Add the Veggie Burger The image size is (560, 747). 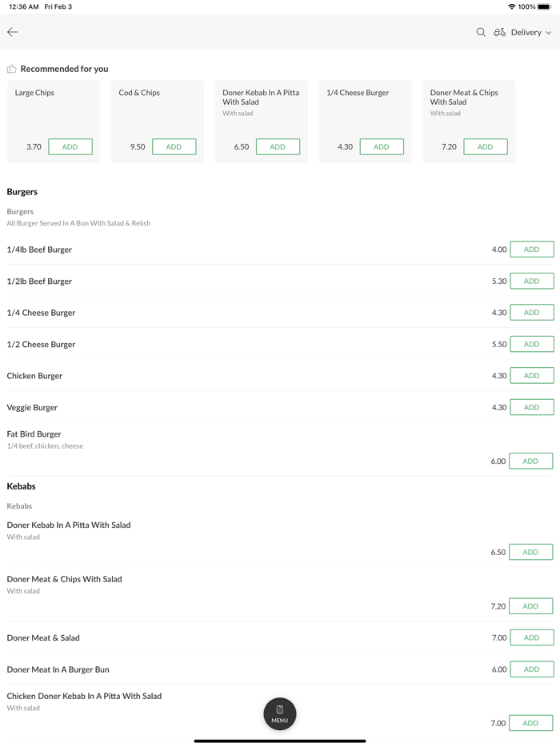click(x=531, y=407)
